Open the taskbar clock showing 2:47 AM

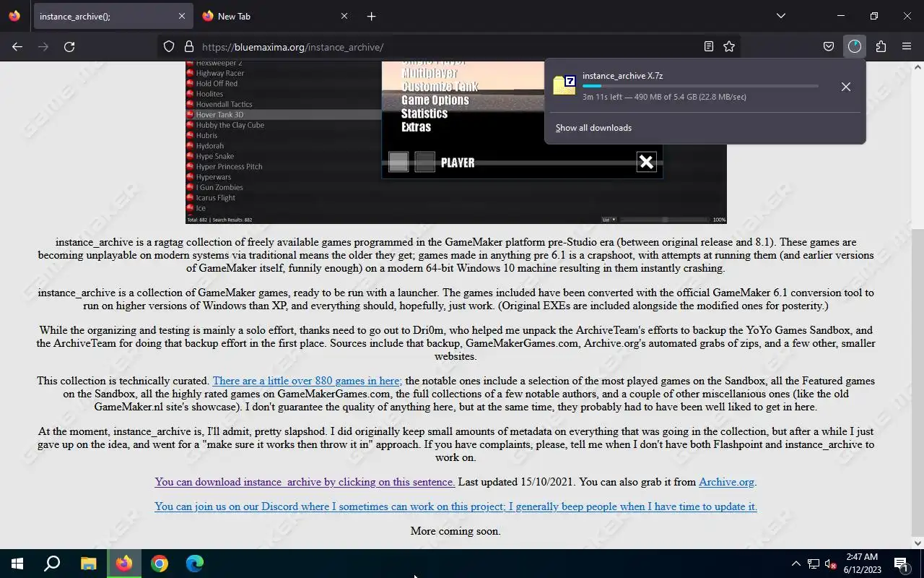coord(862,564)
